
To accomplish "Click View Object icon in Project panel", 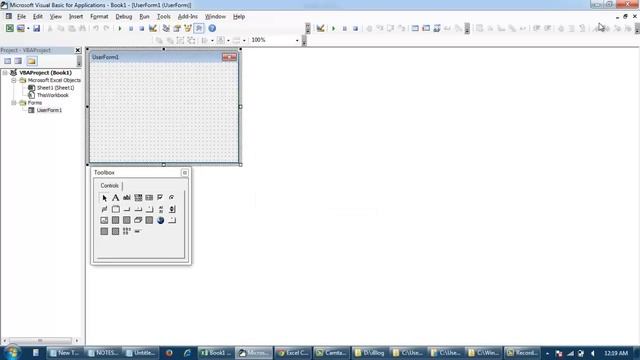I will (18, 61).
